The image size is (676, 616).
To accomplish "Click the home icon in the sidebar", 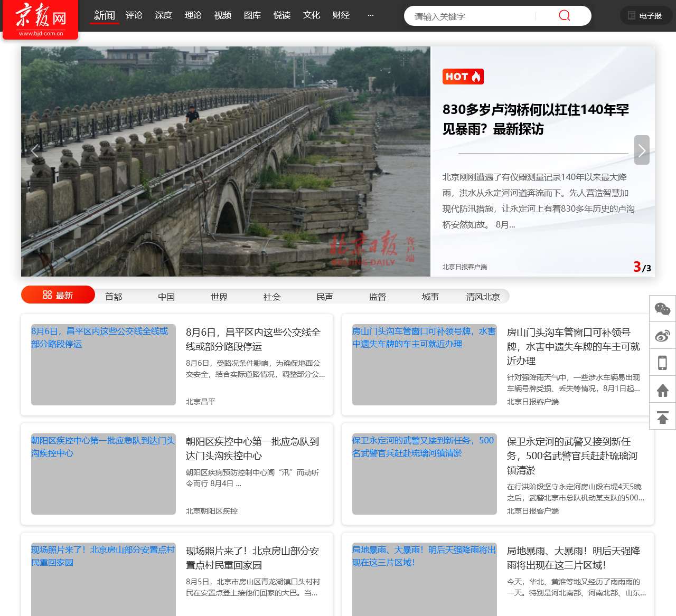I will (662, 389).
